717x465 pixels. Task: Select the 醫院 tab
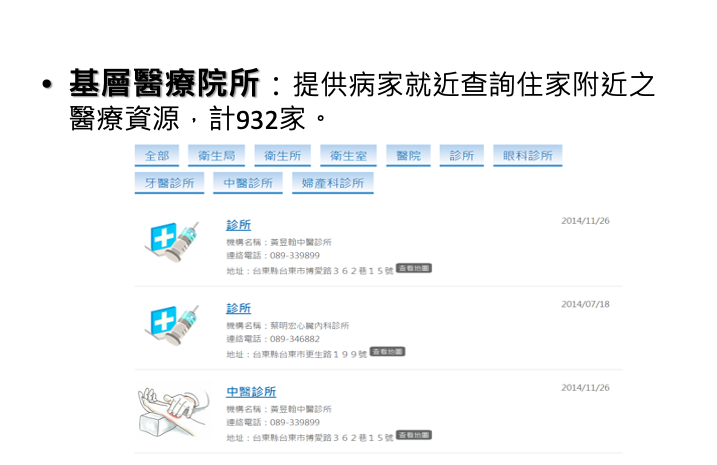pyautogui.click(x=408, y=156)
